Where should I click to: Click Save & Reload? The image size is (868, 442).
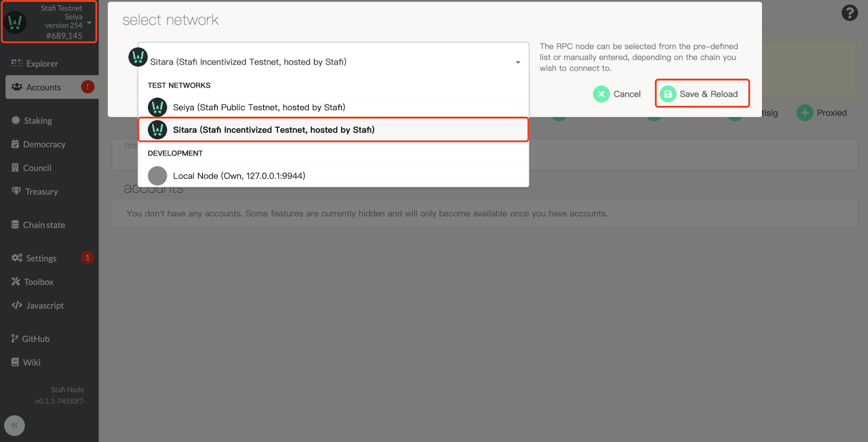[702, 93]
